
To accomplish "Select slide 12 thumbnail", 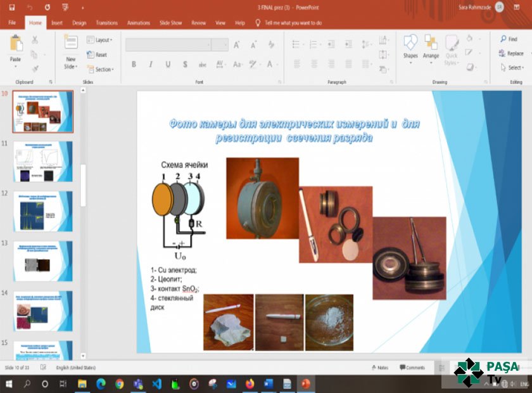I will (43, 211).
